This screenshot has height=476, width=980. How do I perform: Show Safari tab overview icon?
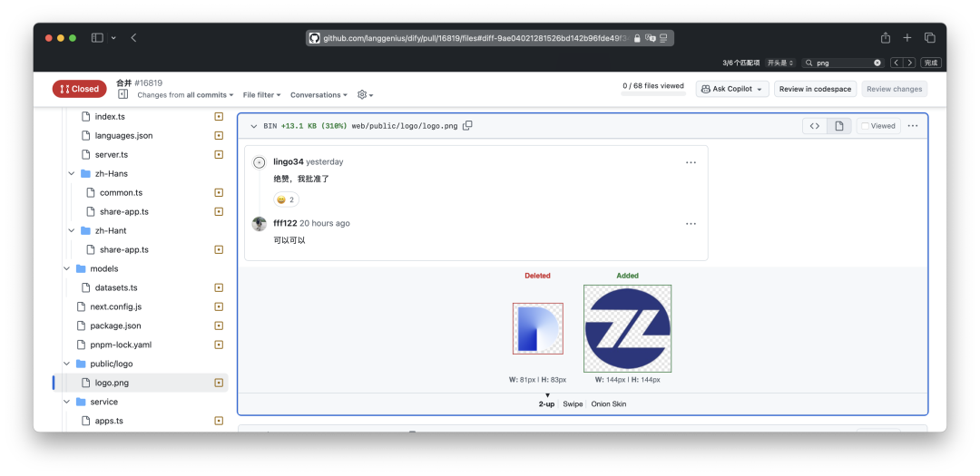[929, 38]
